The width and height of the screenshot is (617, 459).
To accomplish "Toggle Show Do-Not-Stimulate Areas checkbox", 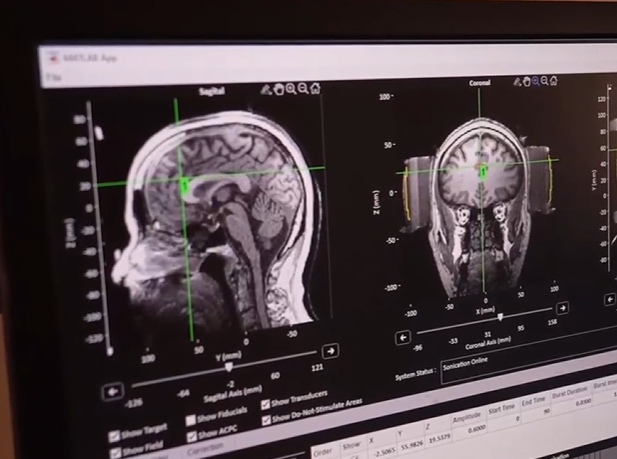I will tap(266, 420).
